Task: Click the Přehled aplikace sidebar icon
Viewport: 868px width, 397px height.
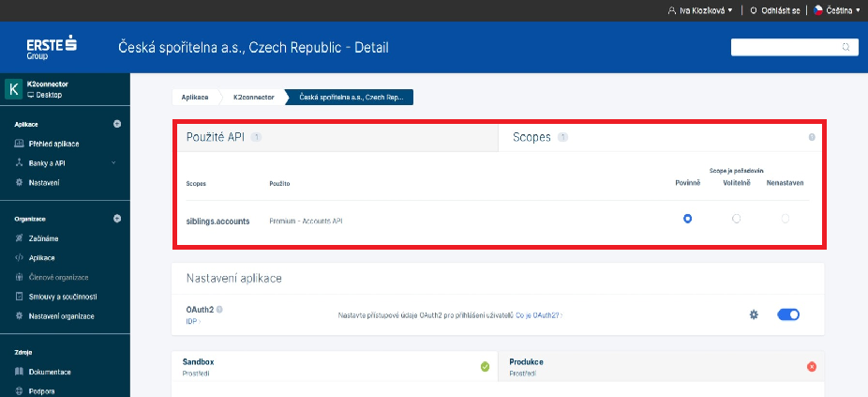Action: coord(19,144)
